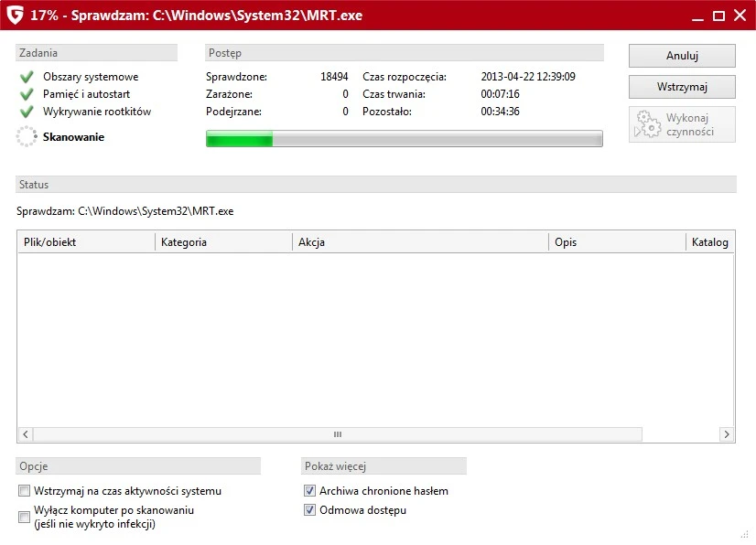The width and height of the screenshot is (756, 545).
Task: Click the green checkmark beside Wykrywanie rootkitów
Action: tap(27, 112)
